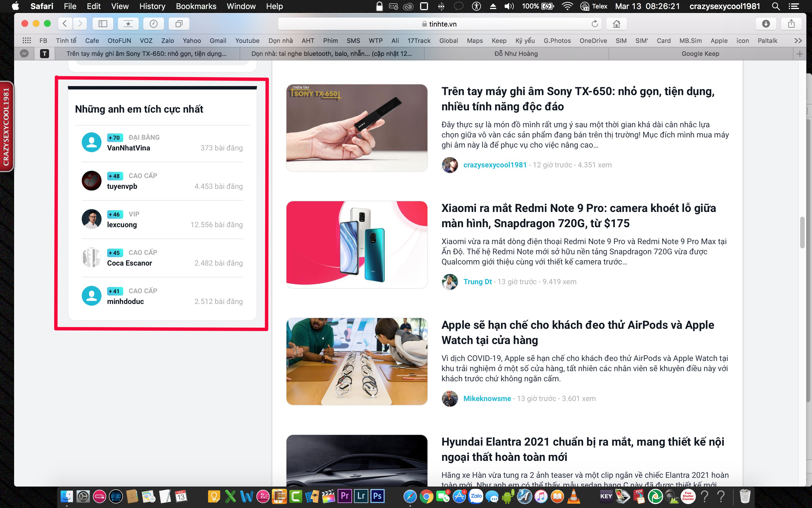Open the History clock toolbar button
Screen dimensions: 812x508
pyautogui.click(x=153, y=23)
